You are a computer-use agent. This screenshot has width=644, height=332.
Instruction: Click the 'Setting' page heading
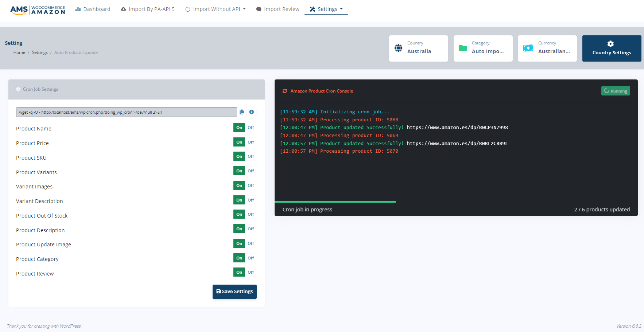[x=13, y=43]
